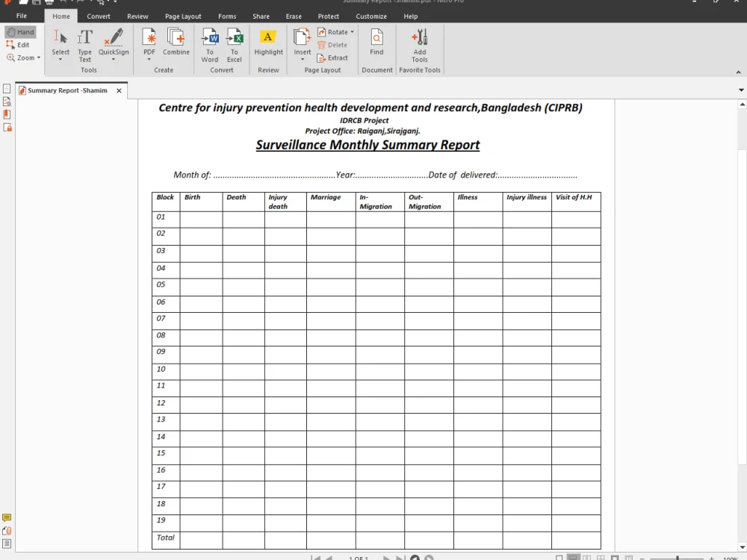The width and height of the screenshot is (747, 560).
Task: Open the Bookmarks panel sidebar icon
Action: (7, 114)
